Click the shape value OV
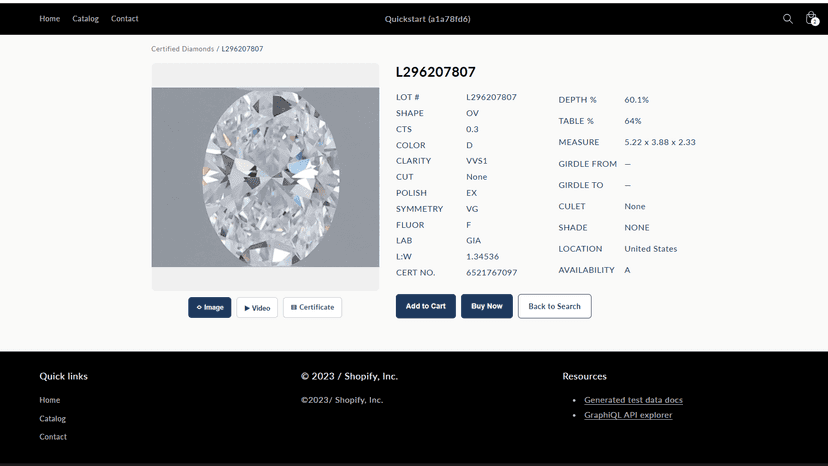Viewport: 828px width, 466px height. click(472, 113)
